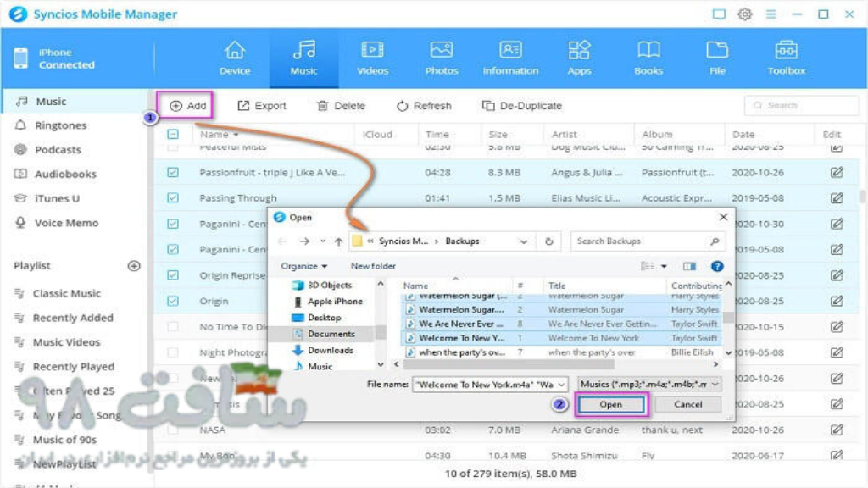Sort by the Name column dropdown

coord(236,135)
